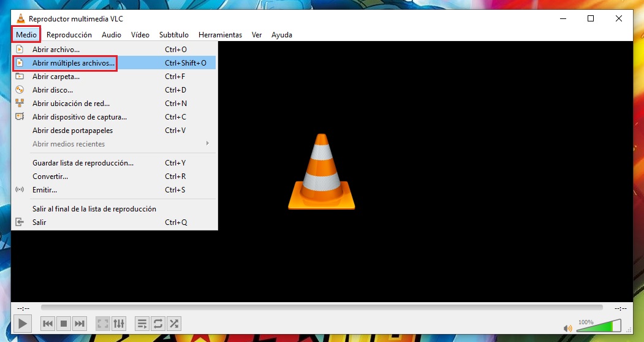
Task: Click Abrir disco menu item
Action: click(x=53, y=90)
